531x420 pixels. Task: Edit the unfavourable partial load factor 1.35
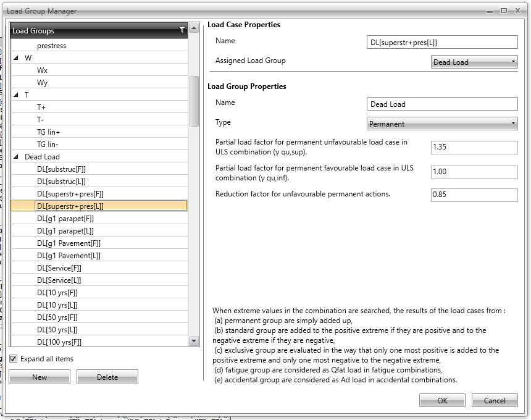[474, 148]
